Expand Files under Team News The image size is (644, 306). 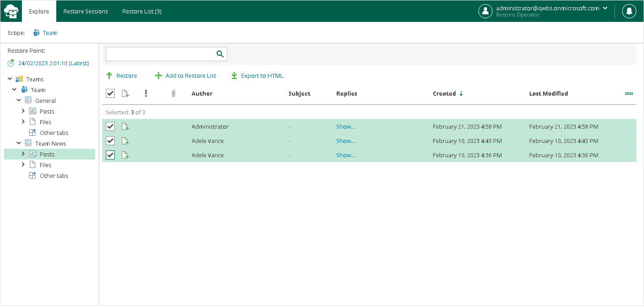[23, 165]
